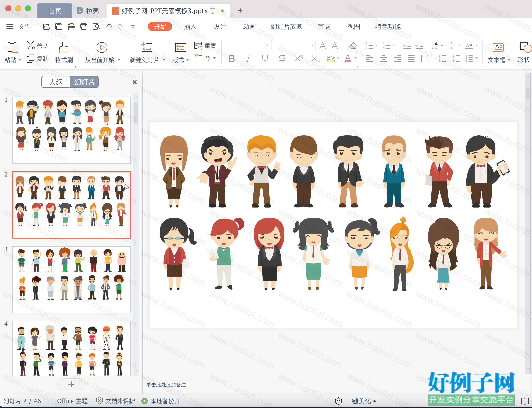Redo the last action

pyautogui.click(x=121, y=26)
